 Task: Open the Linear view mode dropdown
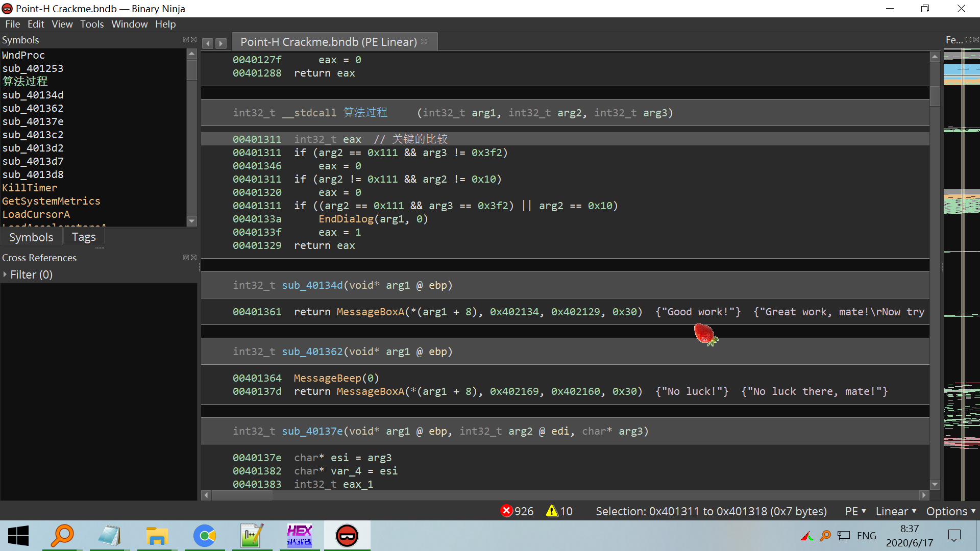[x=896, y=511]
